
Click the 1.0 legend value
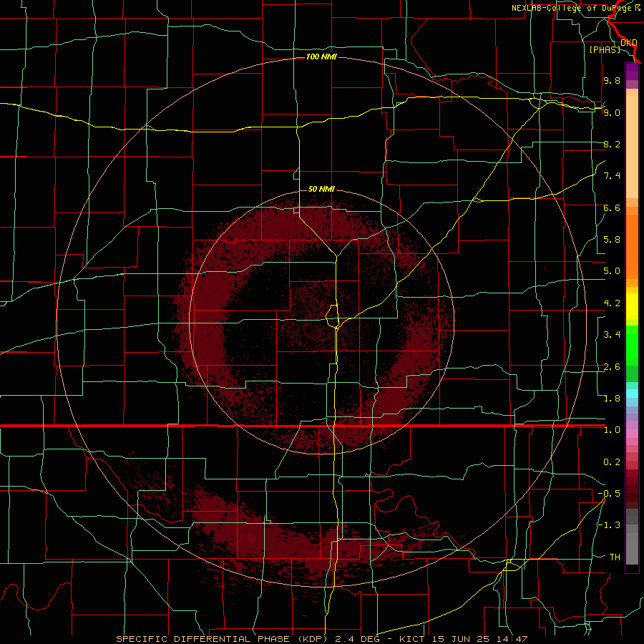612,430
